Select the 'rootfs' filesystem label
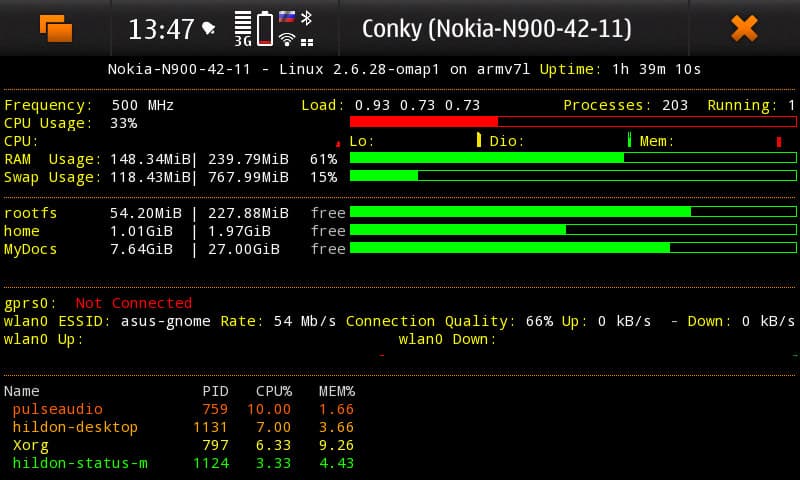Viewport: 800px width, 480px height. tap(30, 213)
